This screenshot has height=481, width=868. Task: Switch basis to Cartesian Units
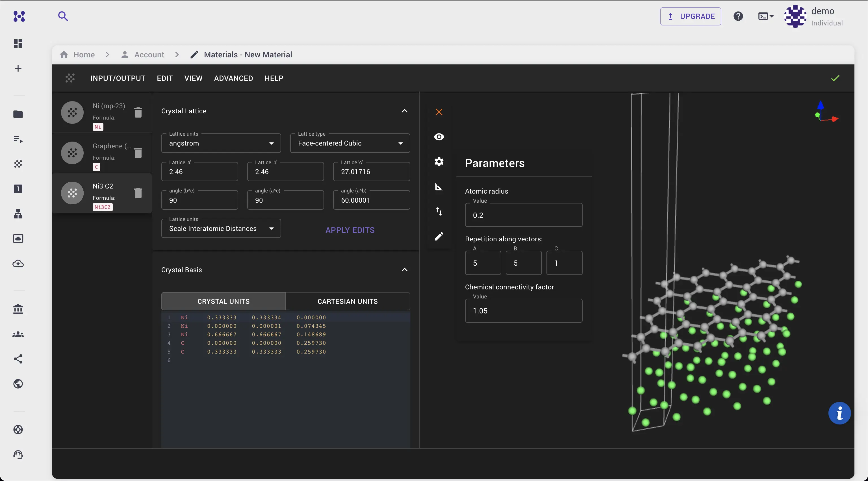[x=348, y=301]
